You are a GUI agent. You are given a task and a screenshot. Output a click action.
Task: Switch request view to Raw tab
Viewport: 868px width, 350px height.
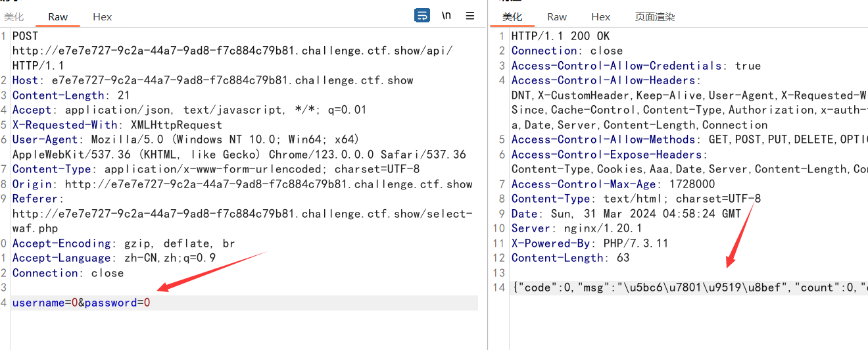pos(58,16)
